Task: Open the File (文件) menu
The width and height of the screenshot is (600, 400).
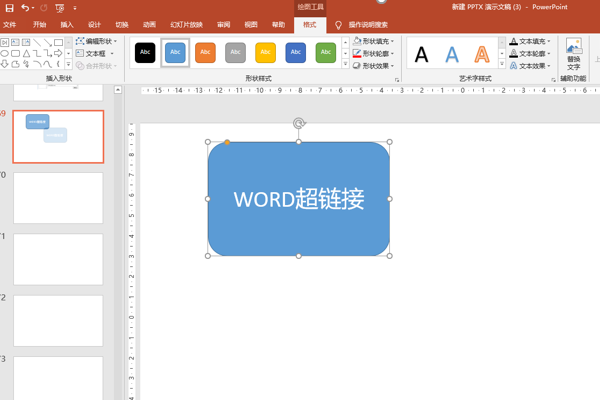Action: click(x=10, y=24)
